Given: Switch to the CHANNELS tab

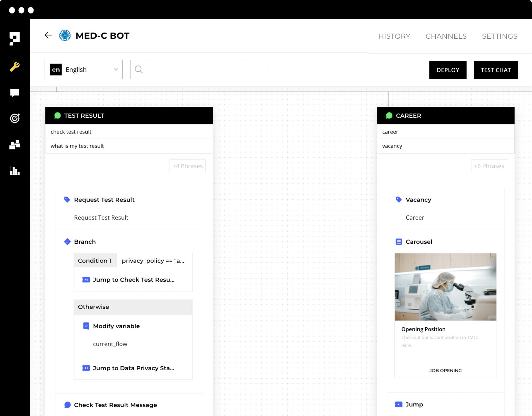Looking at the screenshot, I should [446, 36].
